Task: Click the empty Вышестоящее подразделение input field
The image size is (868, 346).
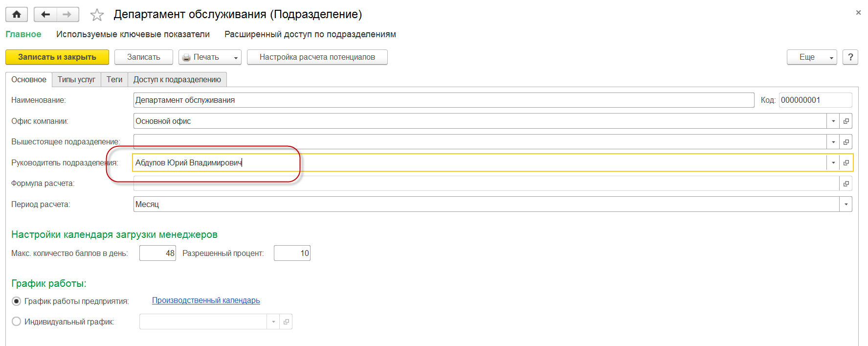Action: point(480,142)
